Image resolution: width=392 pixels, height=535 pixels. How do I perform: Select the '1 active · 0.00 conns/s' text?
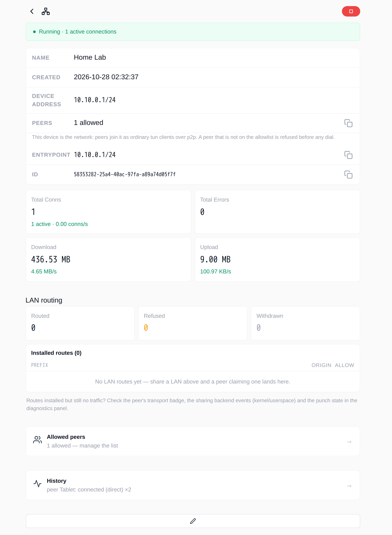tap(59, 224)
